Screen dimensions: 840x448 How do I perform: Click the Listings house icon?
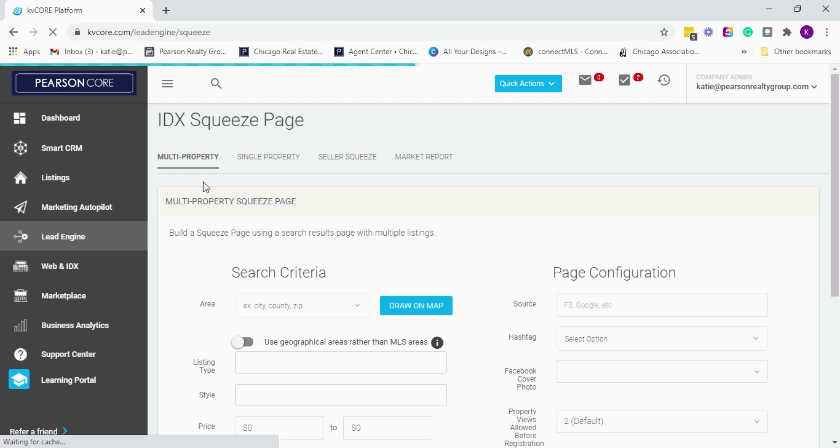[x=20, y=177]
